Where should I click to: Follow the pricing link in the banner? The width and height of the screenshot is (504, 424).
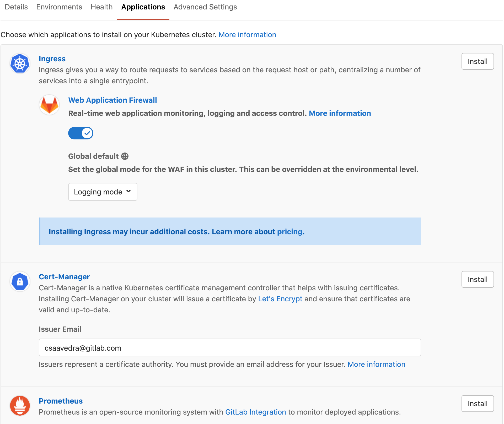[x=289, y=232]
